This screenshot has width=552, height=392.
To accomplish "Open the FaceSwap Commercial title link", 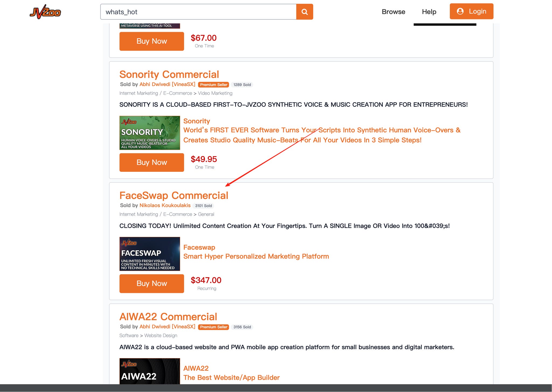I will pyautogui.click(x=174, y=196).
